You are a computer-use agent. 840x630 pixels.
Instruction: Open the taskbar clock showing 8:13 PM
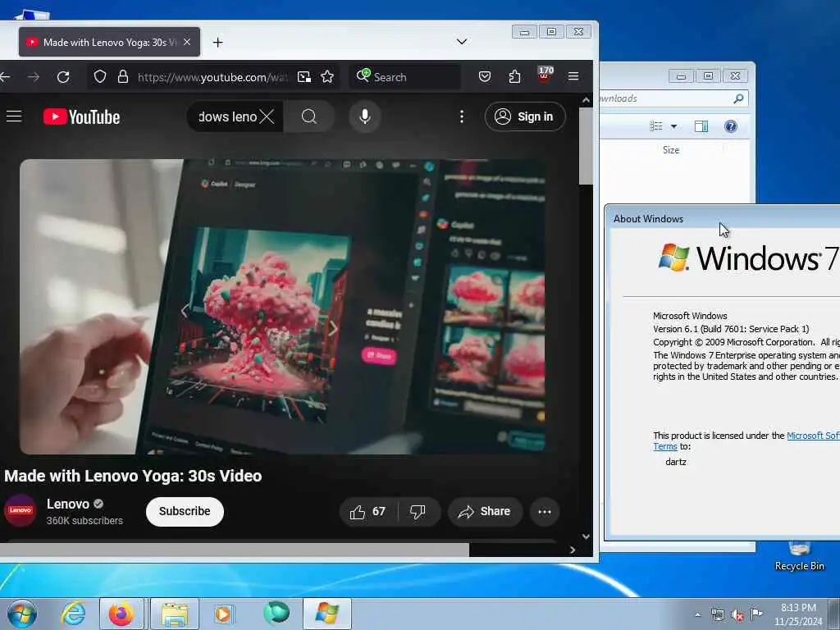[x=798, y=614]
